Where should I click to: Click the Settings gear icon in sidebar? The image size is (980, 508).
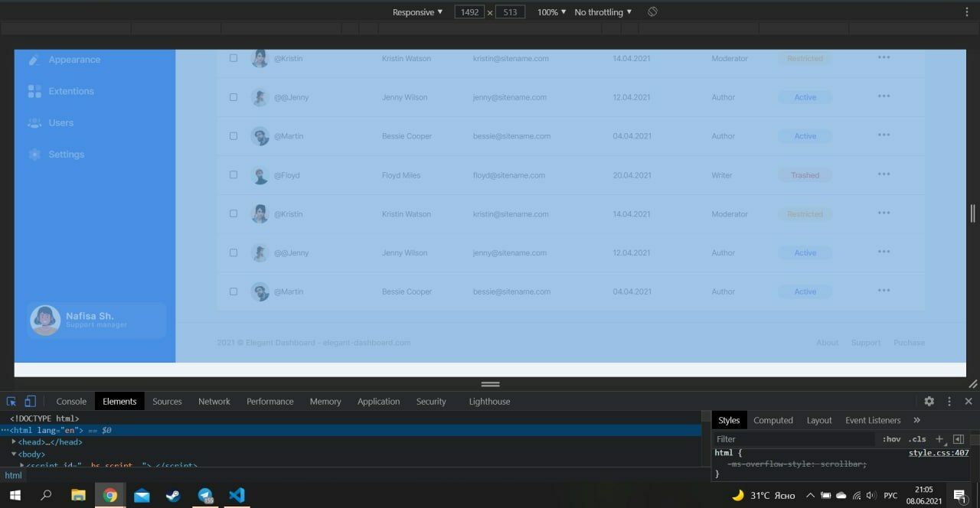[x=34, y=154]
